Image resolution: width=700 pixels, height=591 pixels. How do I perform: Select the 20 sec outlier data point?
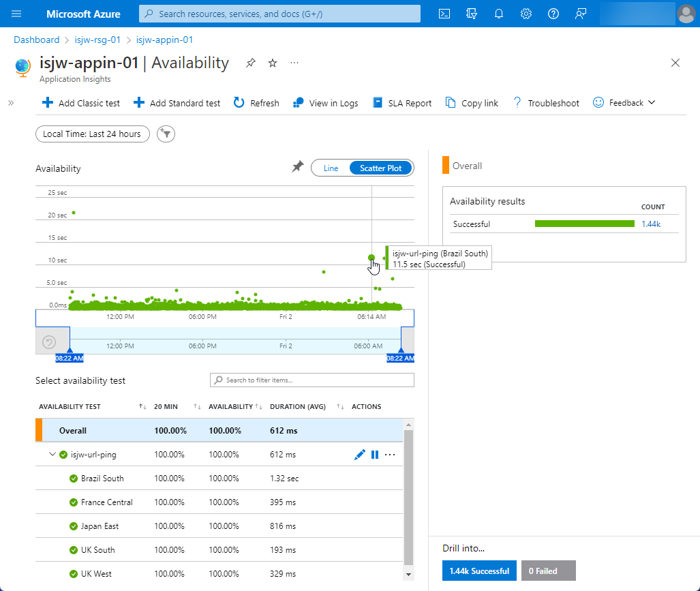(x=74, y=213)
